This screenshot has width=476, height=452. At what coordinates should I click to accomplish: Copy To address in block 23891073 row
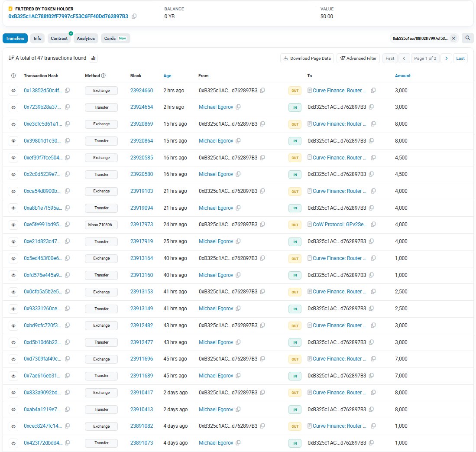click(x=371, y=443)
